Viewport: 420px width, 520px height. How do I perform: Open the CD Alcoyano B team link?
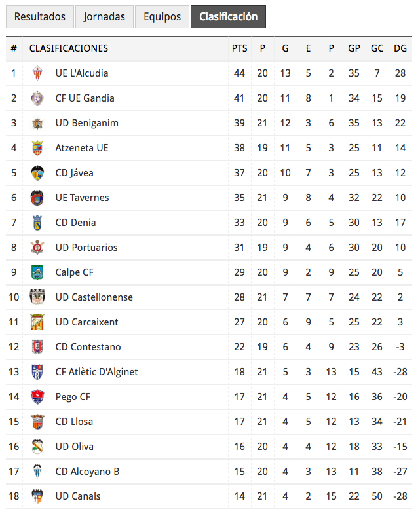coord(87,472)
